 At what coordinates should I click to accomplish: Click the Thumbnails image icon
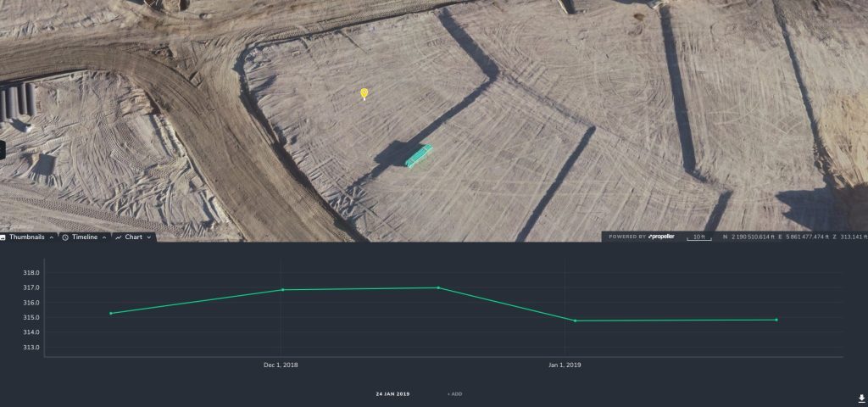point(3,237)
